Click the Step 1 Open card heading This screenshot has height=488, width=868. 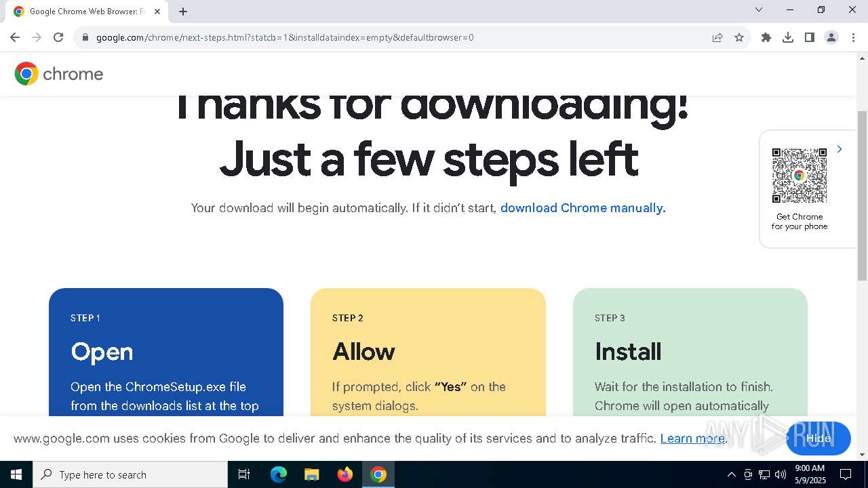pyautogui.click(x=102, y=352)
